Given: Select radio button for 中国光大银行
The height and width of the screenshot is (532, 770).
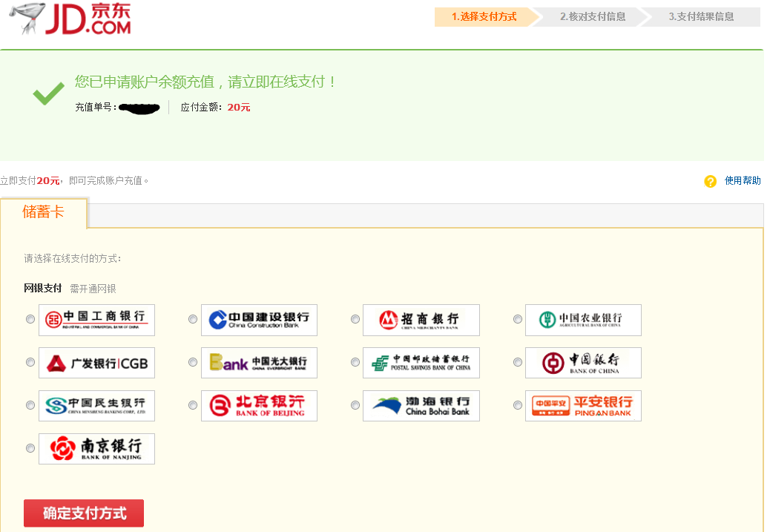Looking at the screenshot, I should pyautogui.click(x=193, y=362).
